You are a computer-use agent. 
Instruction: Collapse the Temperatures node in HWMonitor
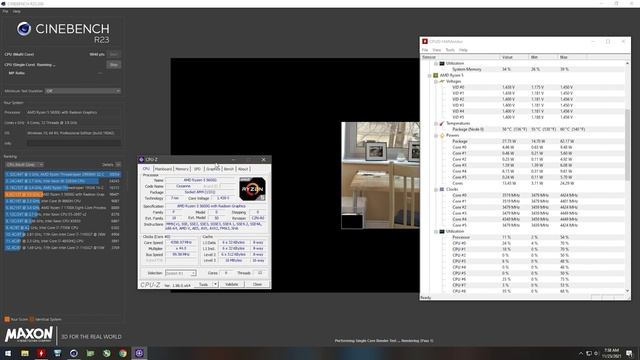(x=436, y=123)
